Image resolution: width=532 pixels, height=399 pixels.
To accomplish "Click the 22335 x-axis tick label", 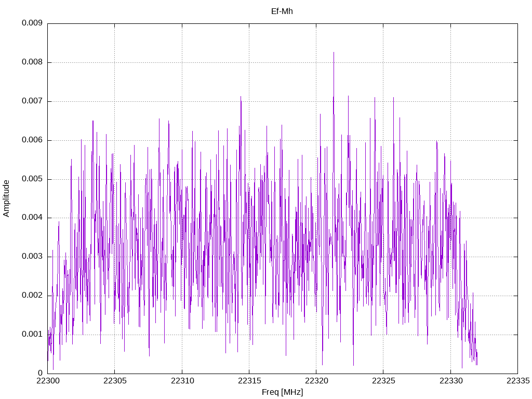I will click(x=518, y=381).
